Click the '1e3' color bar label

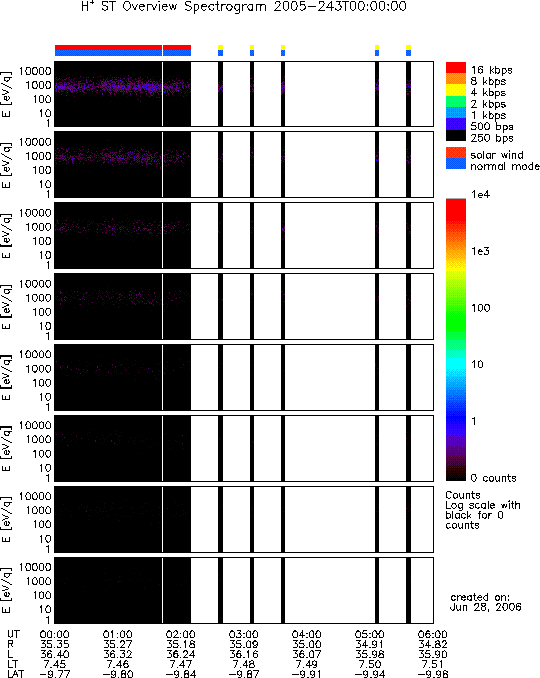tap(480, 251)
